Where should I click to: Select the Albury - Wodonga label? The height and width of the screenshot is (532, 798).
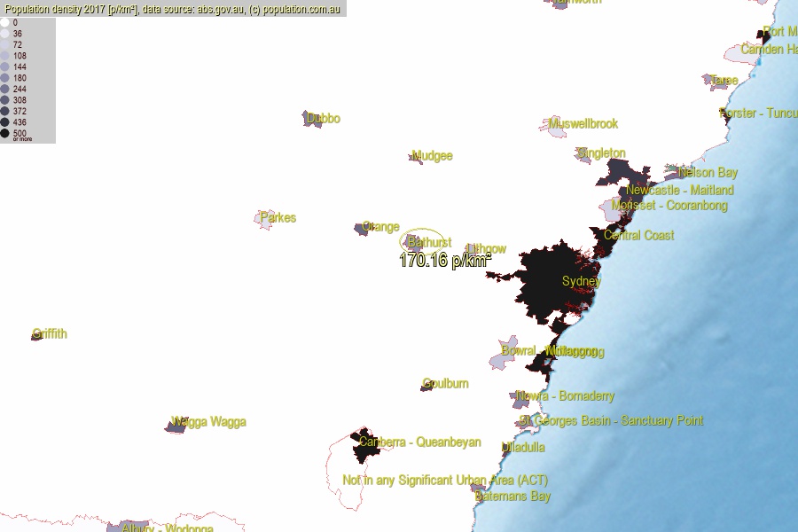click(168, 528)
